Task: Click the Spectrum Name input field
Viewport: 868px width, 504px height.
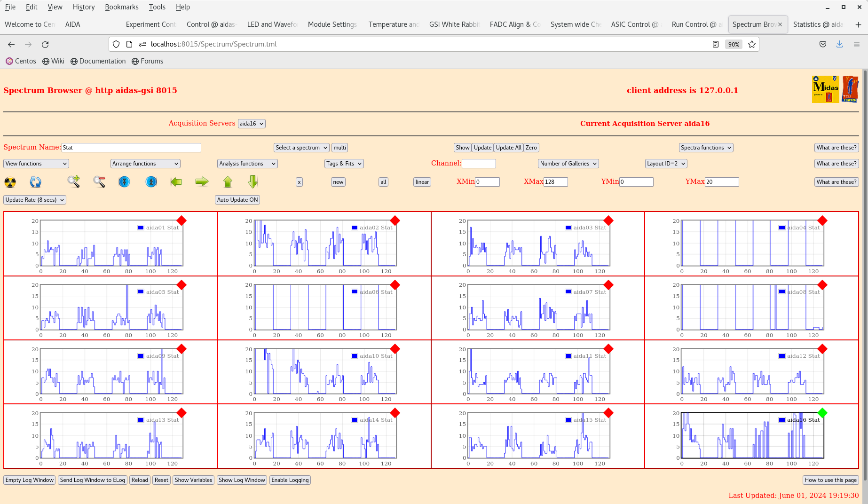Action: click(131, 148)
